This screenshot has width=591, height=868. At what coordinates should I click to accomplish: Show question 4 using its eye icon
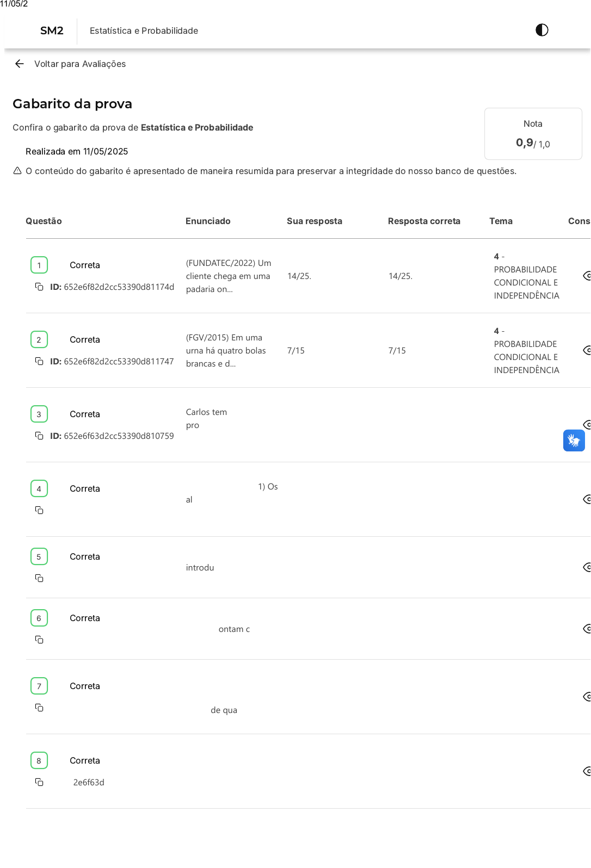[x=587, y=499]
